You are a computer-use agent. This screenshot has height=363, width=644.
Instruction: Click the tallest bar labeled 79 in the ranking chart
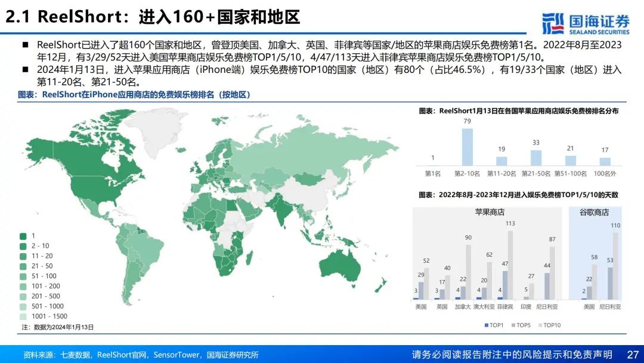pos(467,147)
